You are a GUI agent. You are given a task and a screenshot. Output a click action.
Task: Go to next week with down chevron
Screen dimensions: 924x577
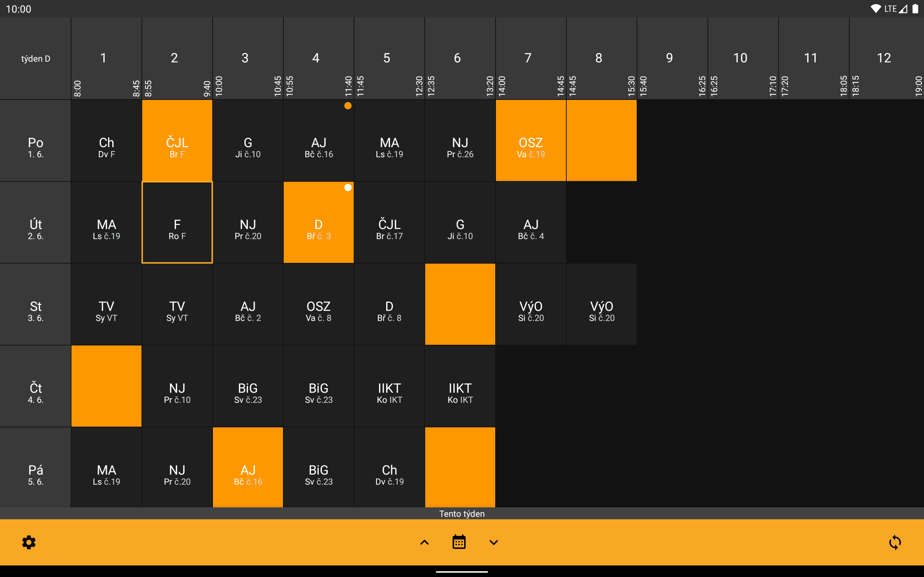point(493,542)
